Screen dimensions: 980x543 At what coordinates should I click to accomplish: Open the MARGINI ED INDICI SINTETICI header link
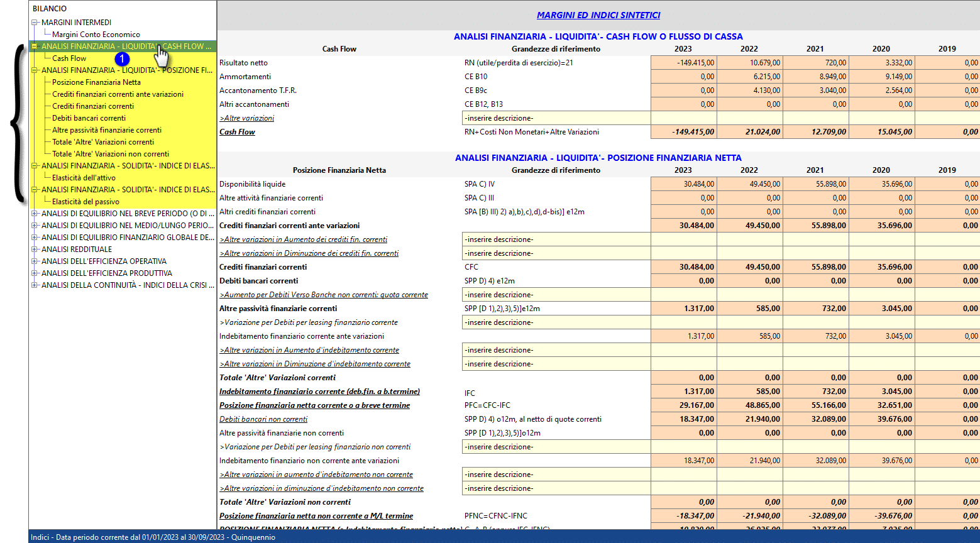coord(598,15)
